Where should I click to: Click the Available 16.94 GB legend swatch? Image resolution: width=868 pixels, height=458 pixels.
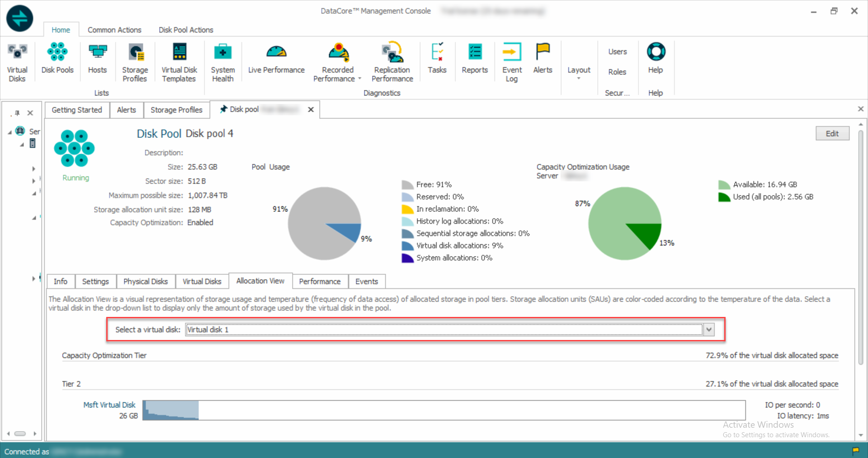[x=724, y=184]
